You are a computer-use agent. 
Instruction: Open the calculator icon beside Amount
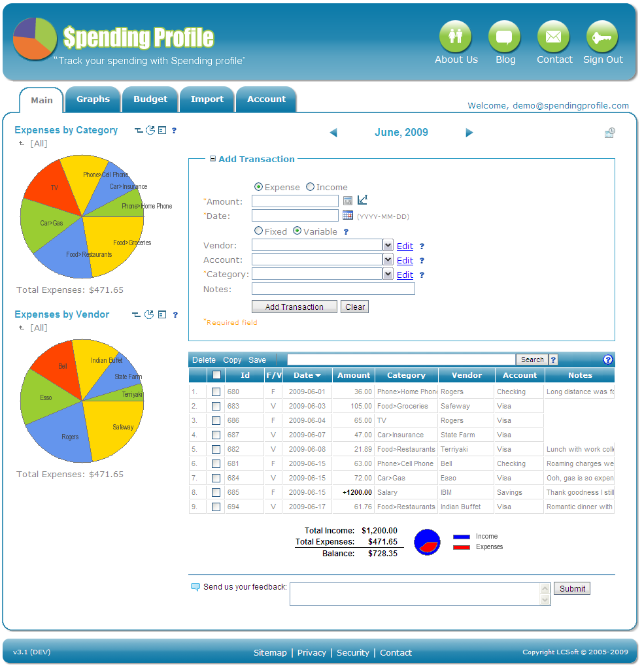[348, 201]
